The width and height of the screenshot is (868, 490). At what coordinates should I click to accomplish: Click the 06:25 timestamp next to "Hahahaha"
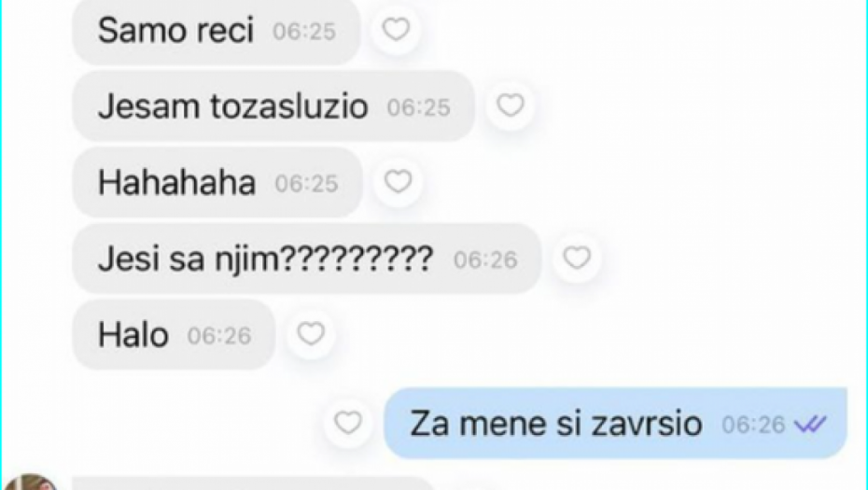[306, 184]
